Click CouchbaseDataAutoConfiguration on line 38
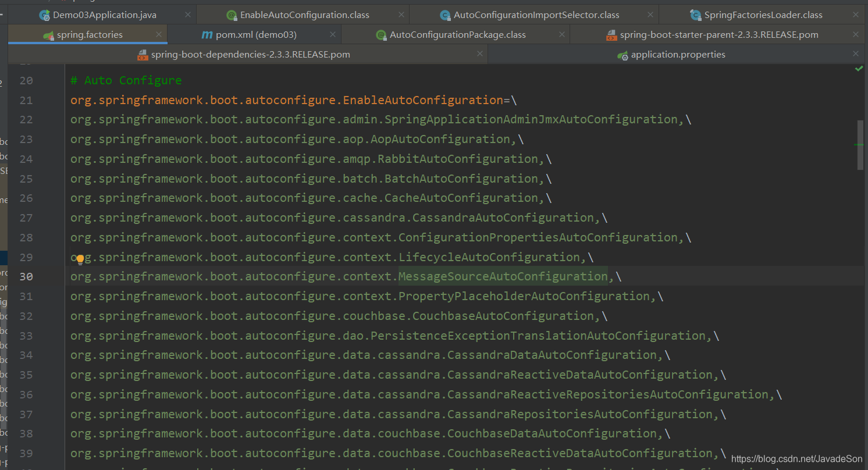Viewport: 868px width, 470px height. coord(552,433)
